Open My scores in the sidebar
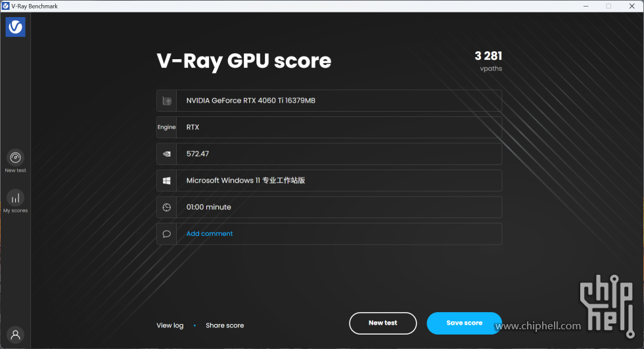The width and height of the screenshot is (644, 349). coord(16,201)
